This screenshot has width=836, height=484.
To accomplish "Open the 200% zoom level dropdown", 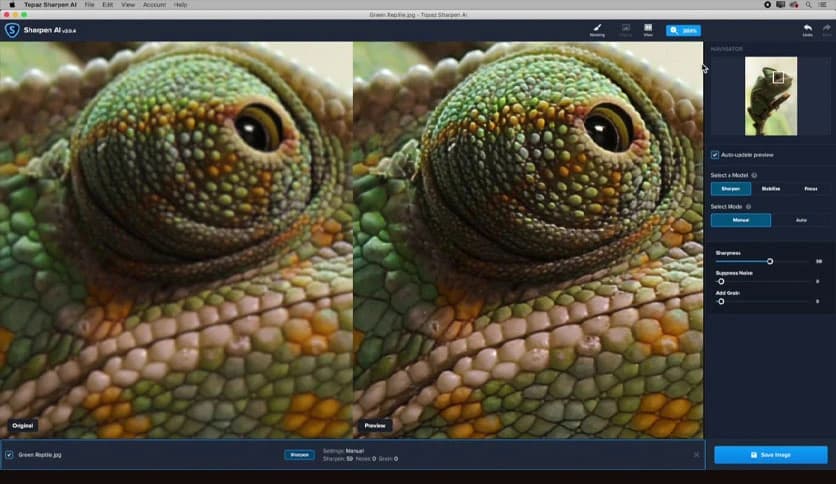I will pos(683,30).
